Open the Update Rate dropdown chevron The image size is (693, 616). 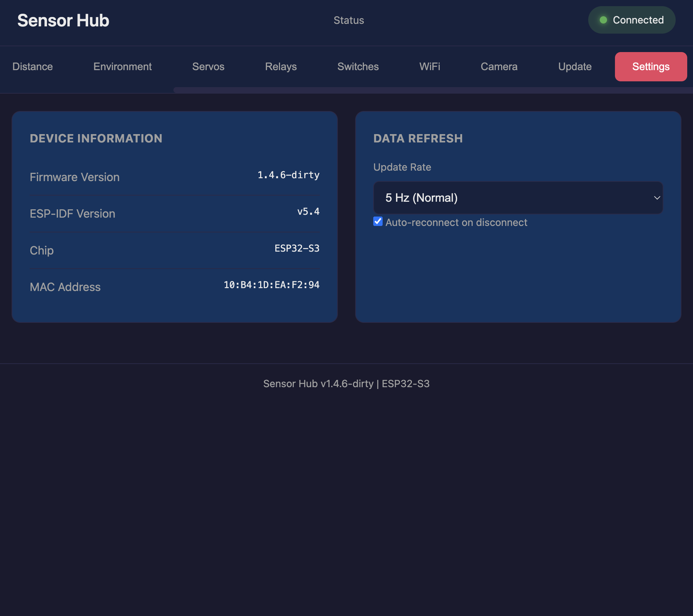coord(657,198)
